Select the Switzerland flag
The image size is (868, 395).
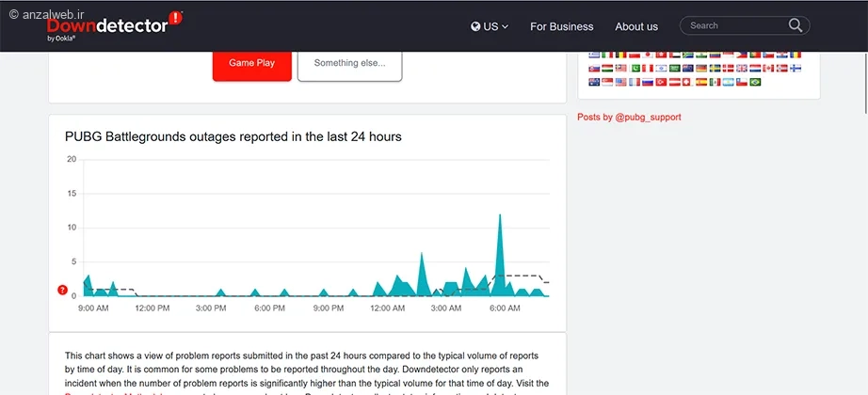click(688, 82)
